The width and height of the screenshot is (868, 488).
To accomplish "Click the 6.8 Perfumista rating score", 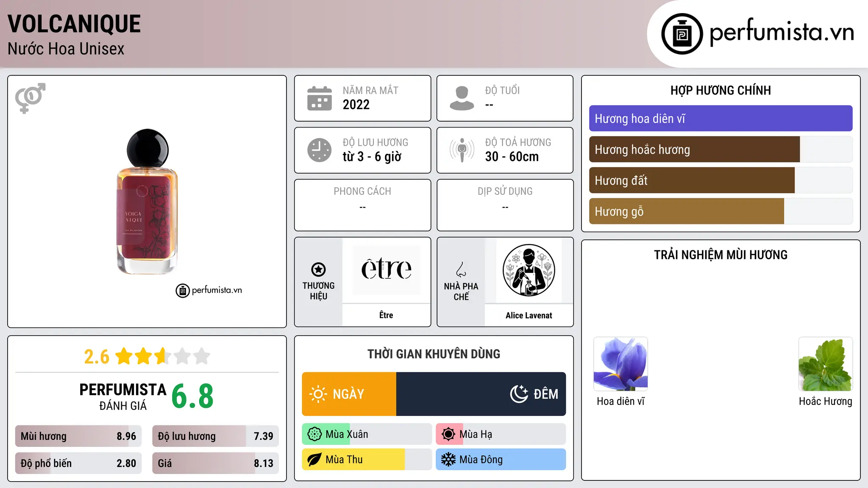I will click(x=192, y=396).
